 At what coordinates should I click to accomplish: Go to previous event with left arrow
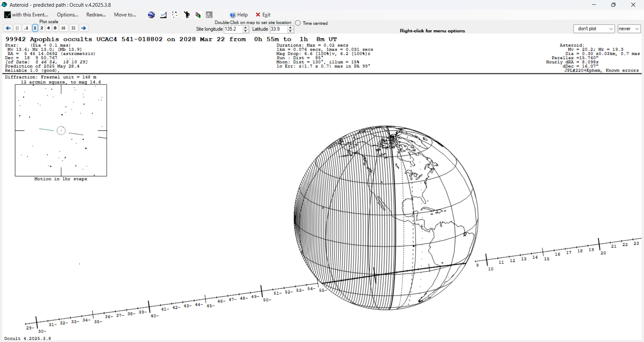point(8,28)
